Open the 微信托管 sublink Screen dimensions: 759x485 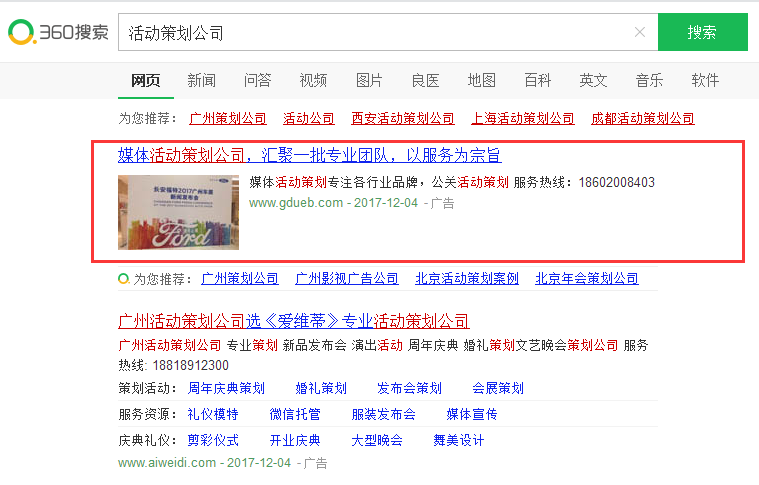click(x=295, y=415)
